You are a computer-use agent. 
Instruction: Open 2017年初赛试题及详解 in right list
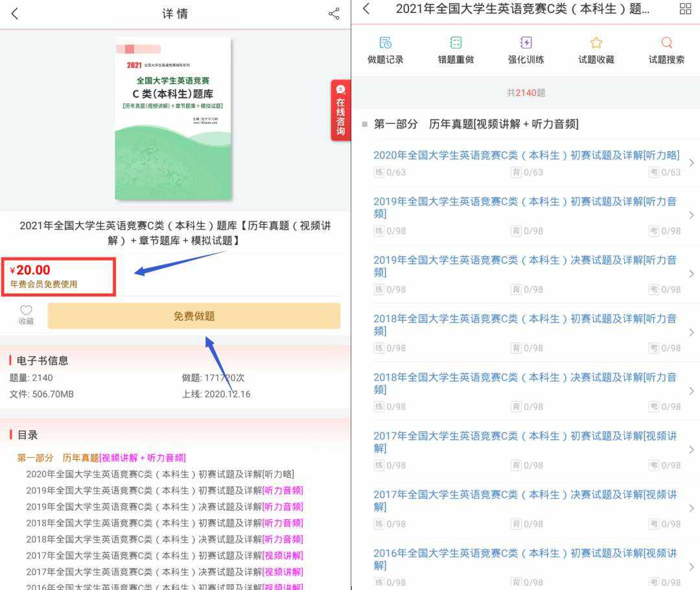pyautogui.click(x=525, y=442)
